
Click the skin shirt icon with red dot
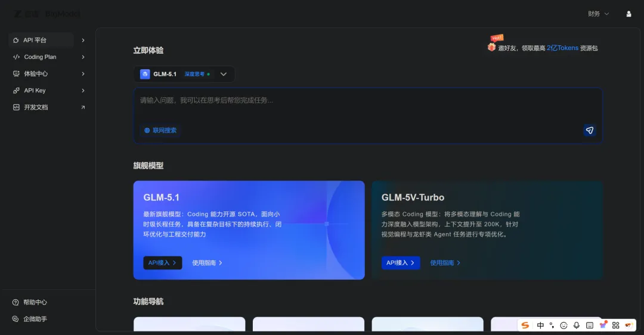pyautogui.click(x=603, y=325)
